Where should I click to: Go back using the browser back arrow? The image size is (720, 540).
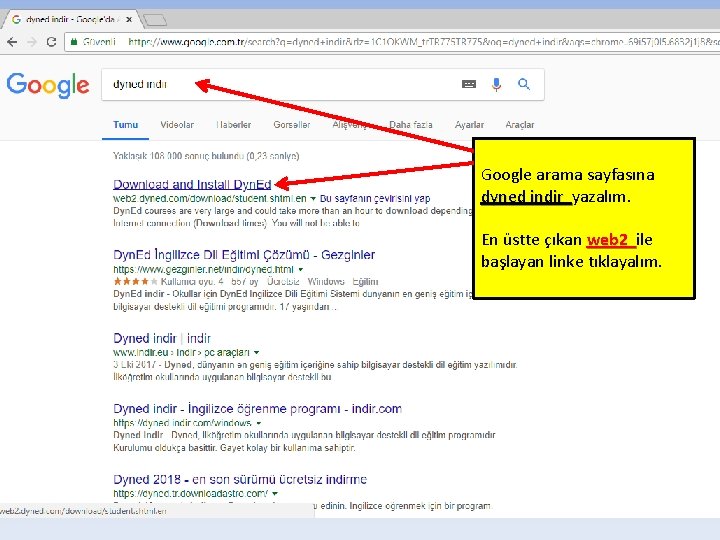pos(12,42)
